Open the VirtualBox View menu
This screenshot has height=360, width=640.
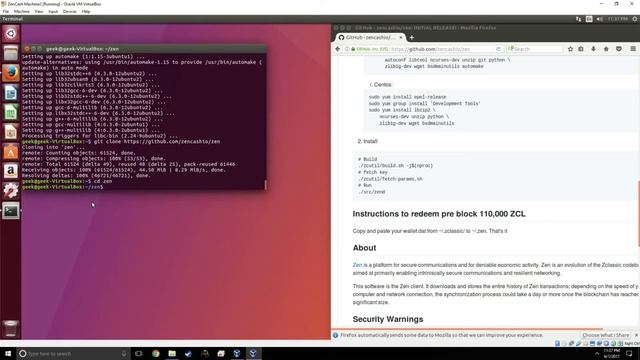(39, 11)
